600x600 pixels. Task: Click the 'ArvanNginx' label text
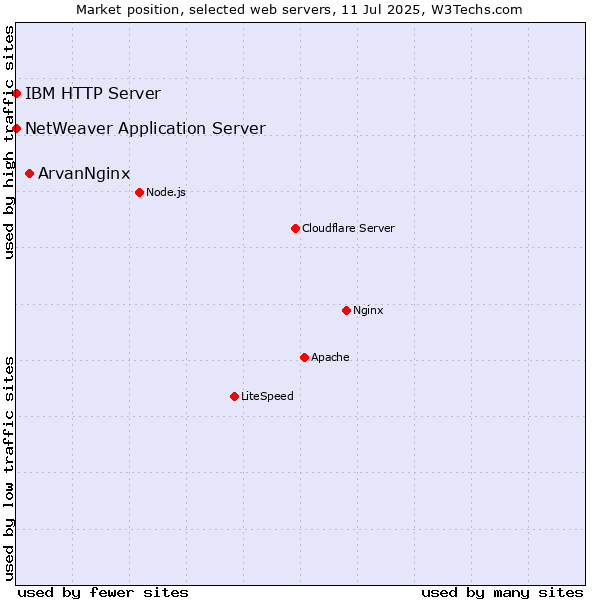coord(84,174)
